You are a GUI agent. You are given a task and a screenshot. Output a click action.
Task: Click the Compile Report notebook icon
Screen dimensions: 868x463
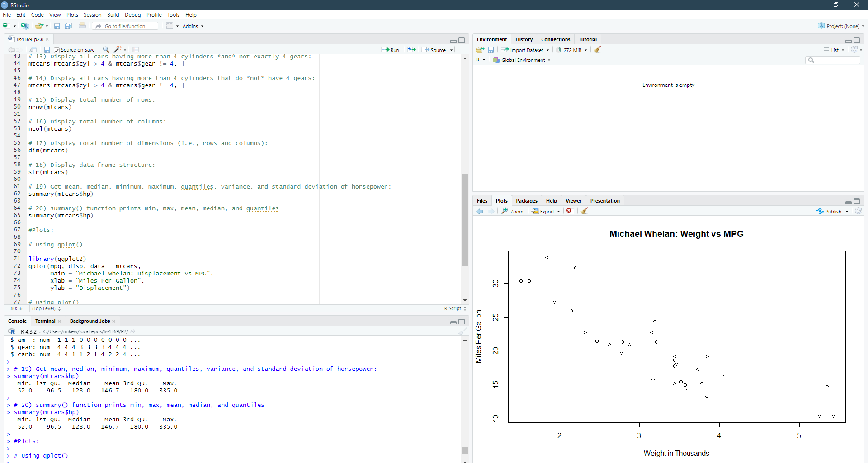pyautogui.click(x=136, y=50)
